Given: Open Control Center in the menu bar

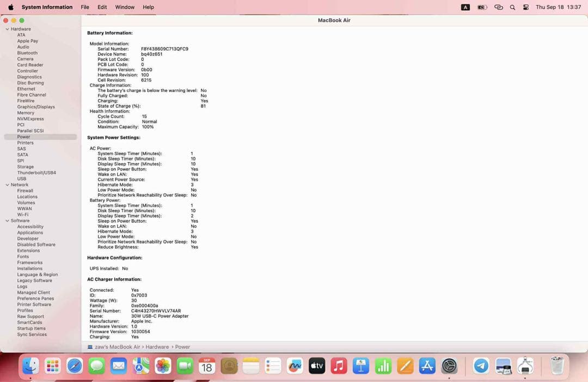Looking at the screenshot, I should point(525,7).
